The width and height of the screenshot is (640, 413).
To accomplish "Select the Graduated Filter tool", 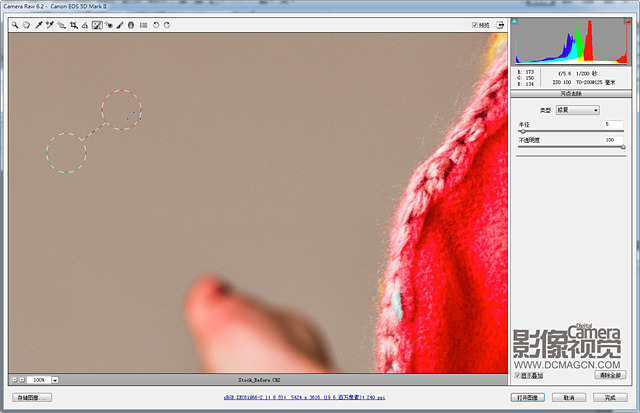I will pyautogui.click(x=131, y=25).
